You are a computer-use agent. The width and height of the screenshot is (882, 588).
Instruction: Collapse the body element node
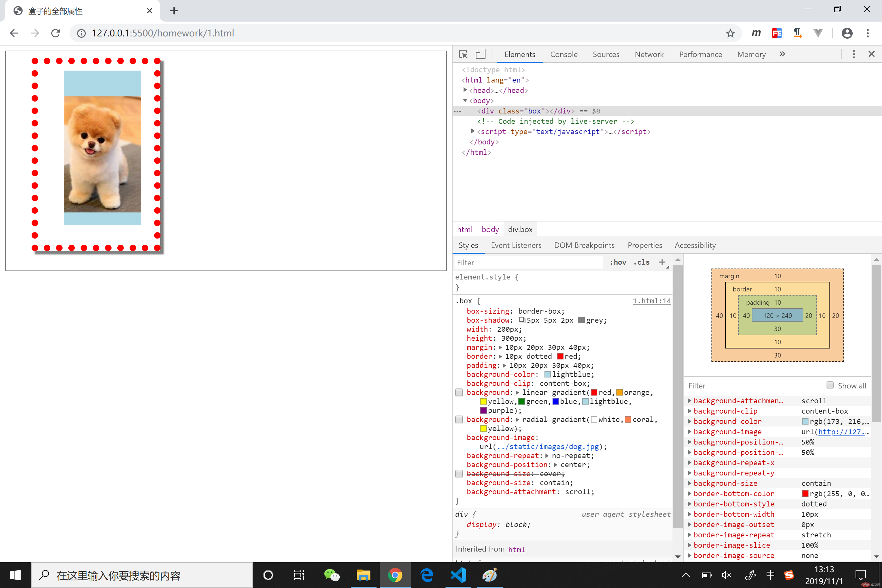pyautogui.click(x=465, y=101)
